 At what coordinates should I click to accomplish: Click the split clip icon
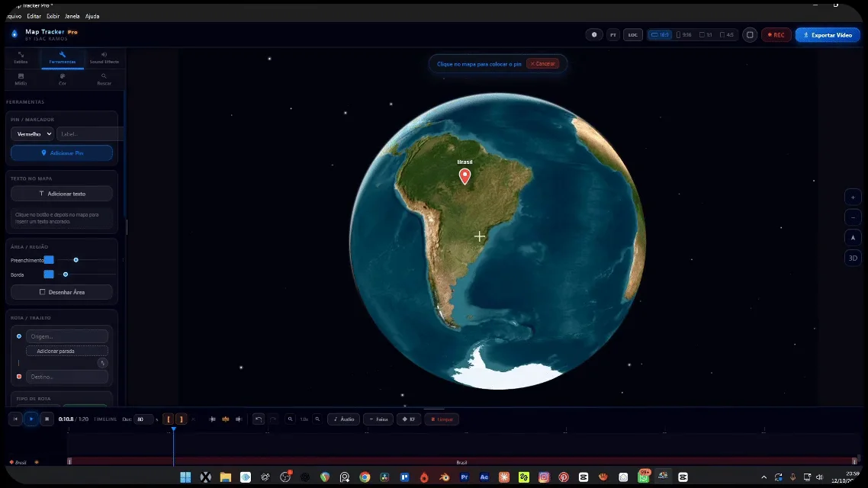[x=212, y=419]
